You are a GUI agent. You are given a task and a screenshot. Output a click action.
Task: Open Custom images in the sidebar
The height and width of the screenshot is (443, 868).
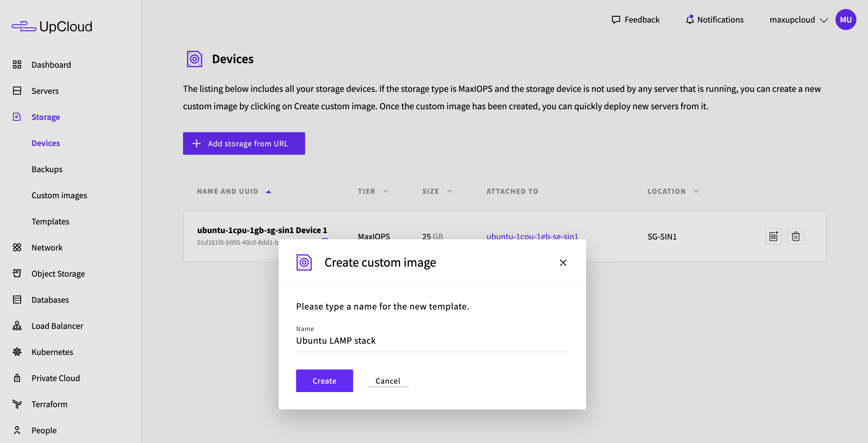(x=59, y=195)
